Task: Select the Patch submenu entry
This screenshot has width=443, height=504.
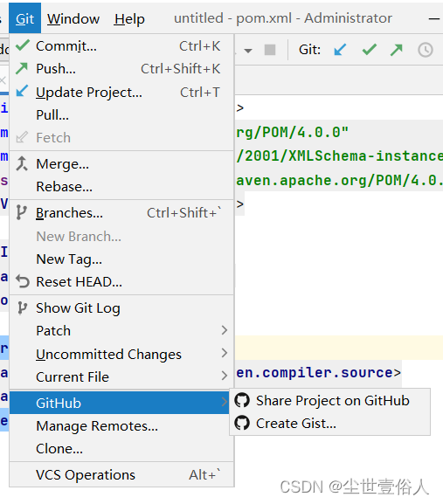Action: [x=121, y=331]
